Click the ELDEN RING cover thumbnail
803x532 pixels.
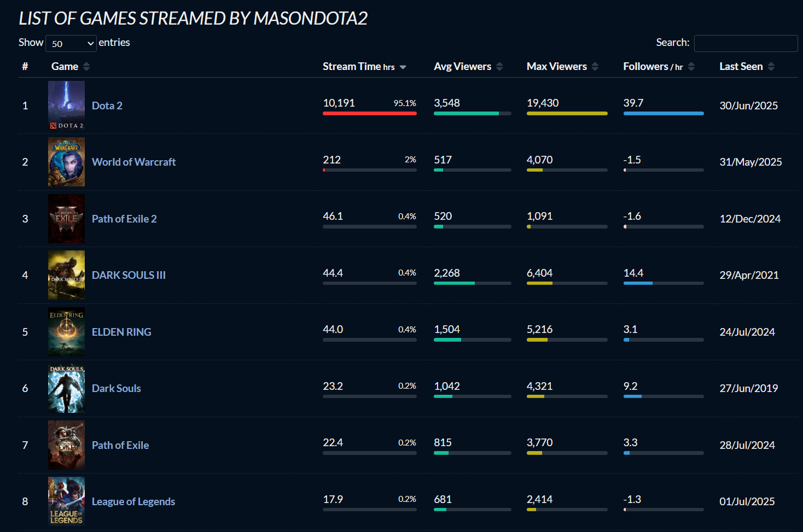(66, 332)
